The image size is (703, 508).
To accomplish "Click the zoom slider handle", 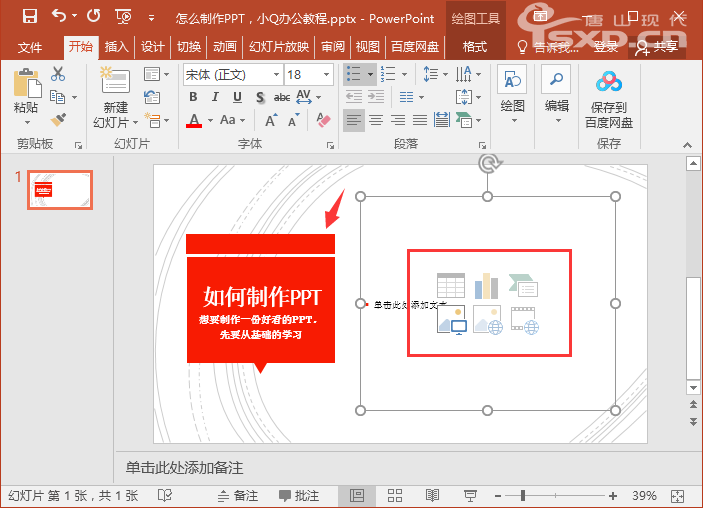I will [x=523, y=495].
